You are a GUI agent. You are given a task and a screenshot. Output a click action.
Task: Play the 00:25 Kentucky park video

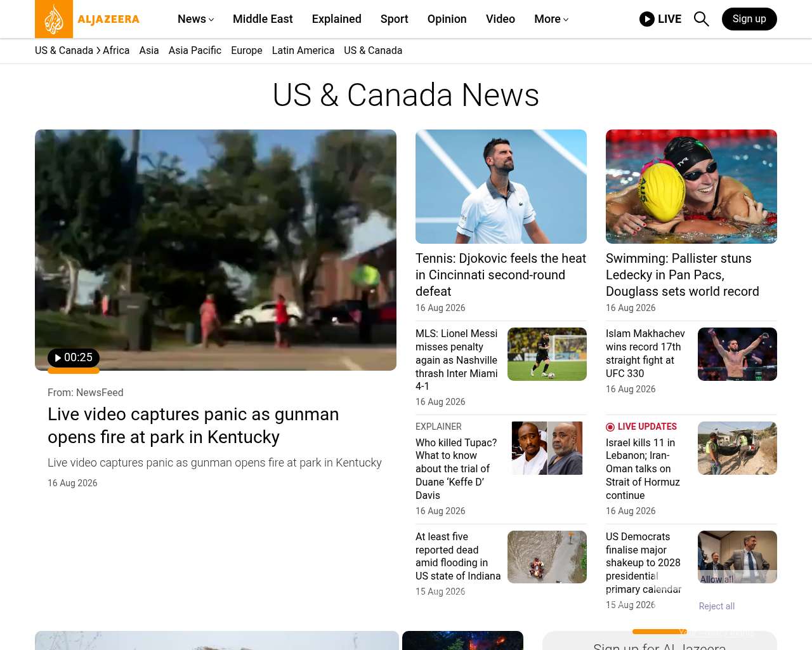coord(74,358)
